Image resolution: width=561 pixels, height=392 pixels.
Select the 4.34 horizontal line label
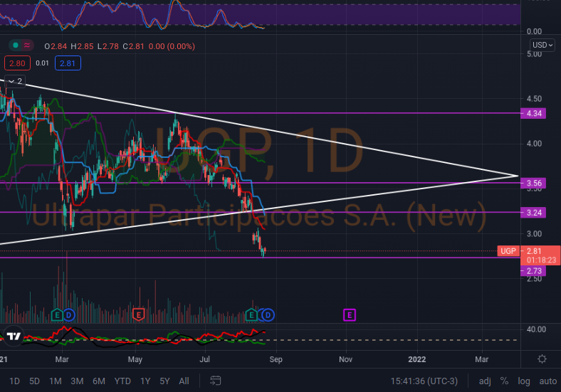533,113
